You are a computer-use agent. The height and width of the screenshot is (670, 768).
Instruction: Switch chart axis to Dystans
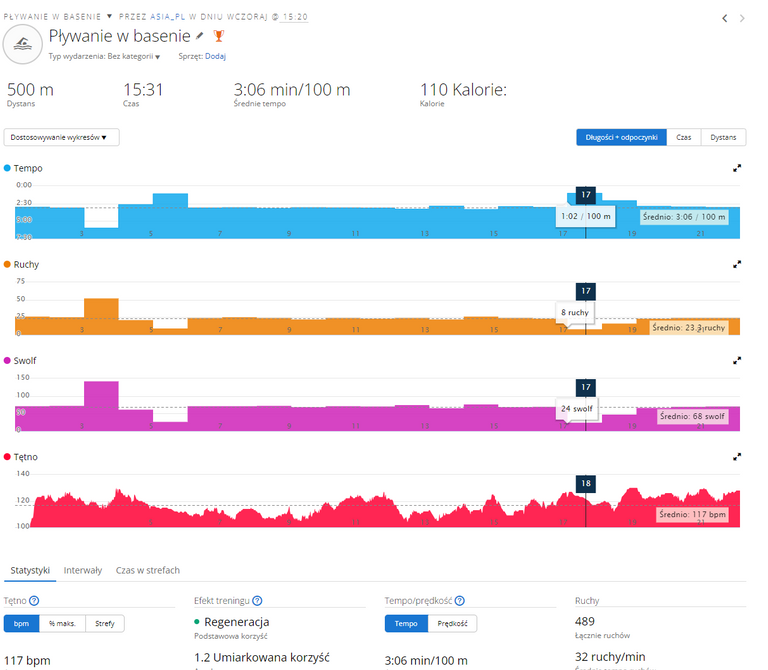click(x=723, y=138)
